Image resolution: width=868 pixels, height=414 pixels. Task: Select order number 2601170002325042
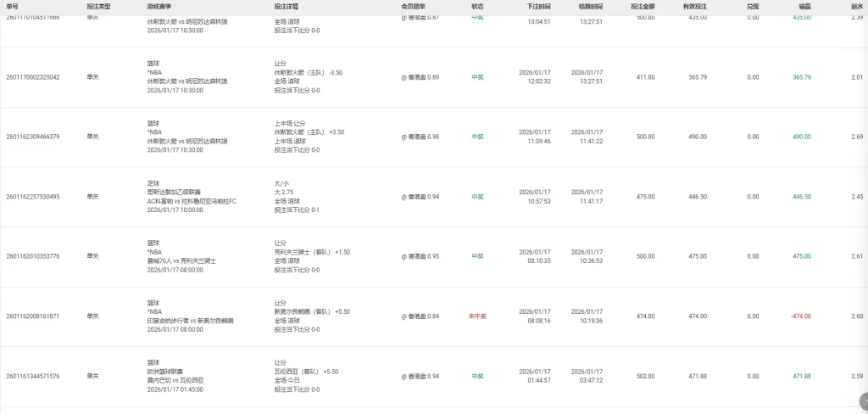coord(33,77)
